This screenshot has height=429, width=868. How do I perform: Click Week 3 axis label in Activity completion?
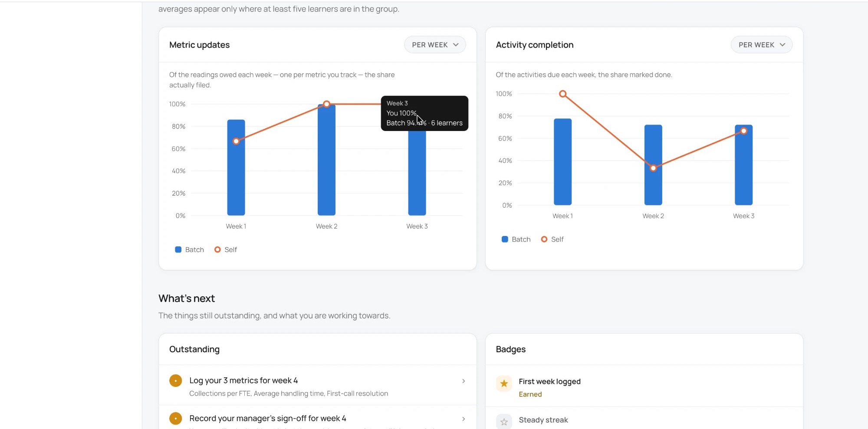click(743, 216)
